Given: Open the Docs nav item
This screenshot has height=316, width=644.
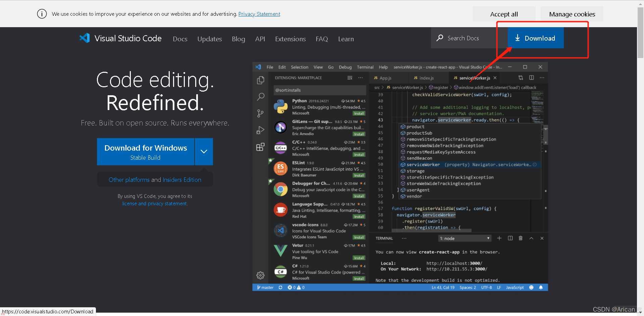Looking at the screenshot, I should tap(180, 39).
